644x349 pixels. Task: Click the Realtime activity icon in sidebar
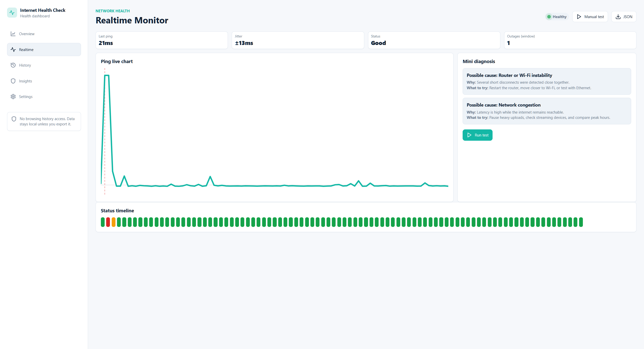click(x=13, y=49)
